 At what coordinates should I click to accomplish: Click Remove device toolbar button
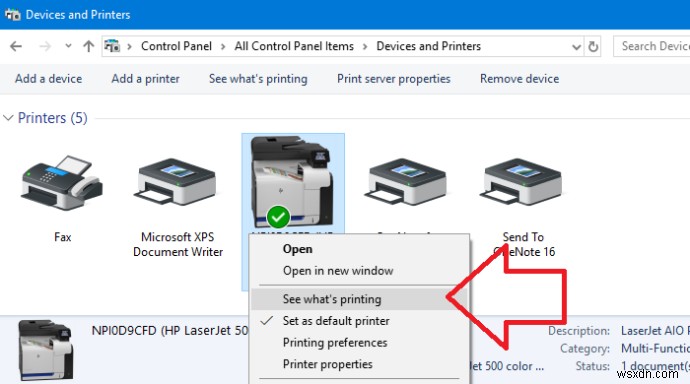520,79
